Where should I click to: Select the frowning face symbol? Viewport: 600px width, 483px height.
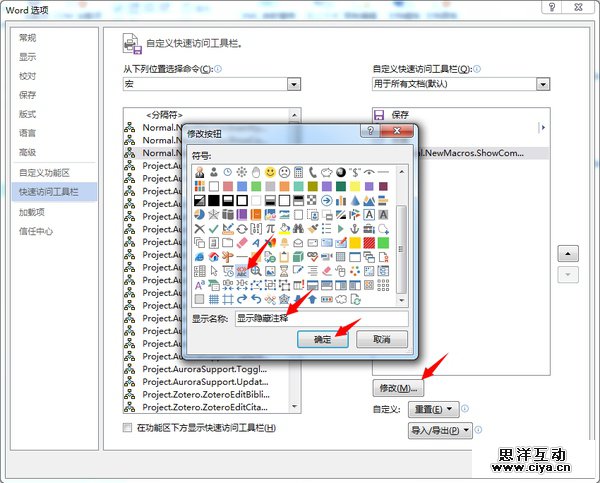click(x=284, y=172)
